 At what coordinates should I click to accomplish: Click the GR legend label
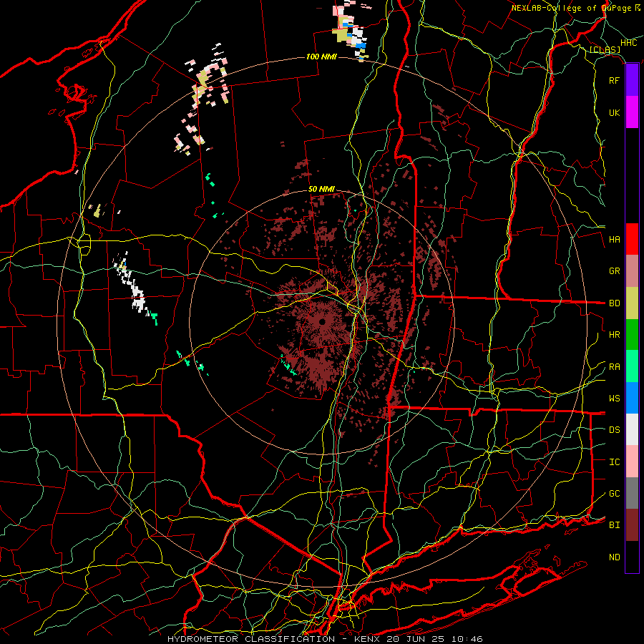click(x=614, y=271)
